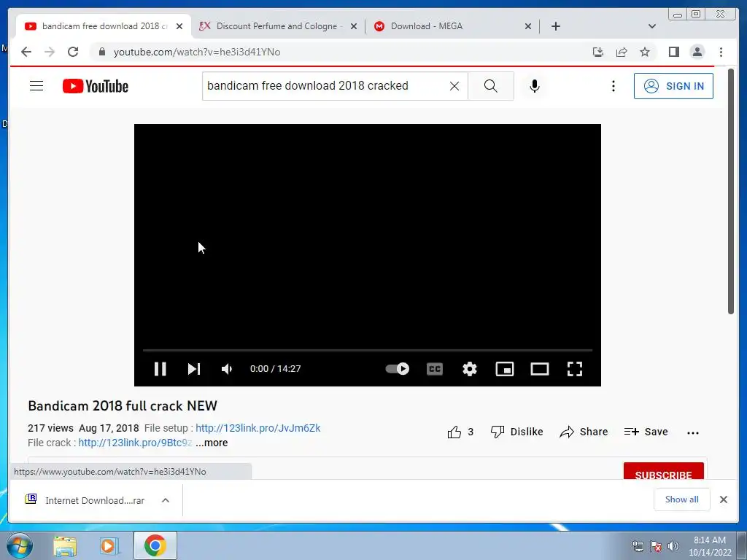Image resolution: width=747 pixels, height=560 pixels.
Task: Switch to Discount Perfume and Cologne tab
Action: tap(276, 26)
